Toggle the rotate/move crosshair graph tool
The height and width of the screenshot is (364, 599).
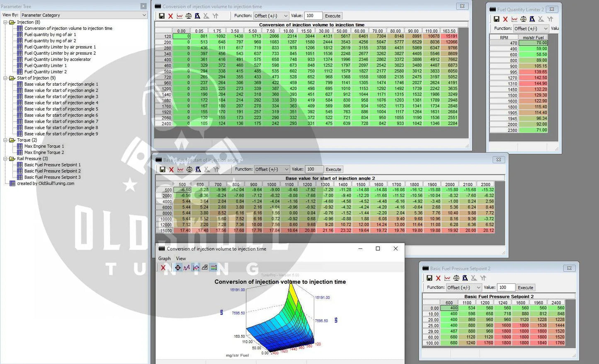coord(178,268)
